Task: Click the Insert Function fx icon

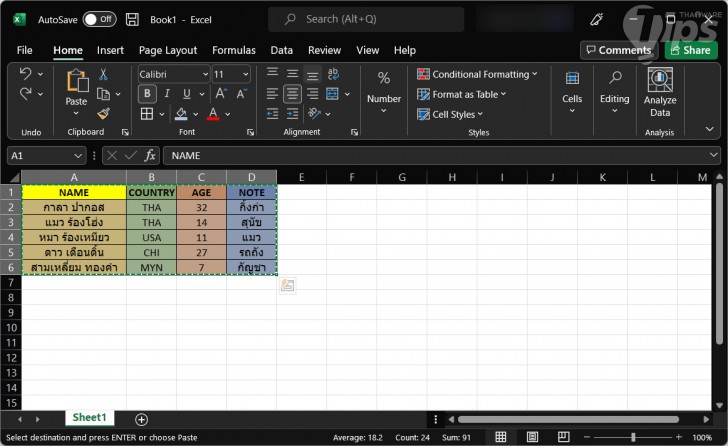Action: point(150,155)
